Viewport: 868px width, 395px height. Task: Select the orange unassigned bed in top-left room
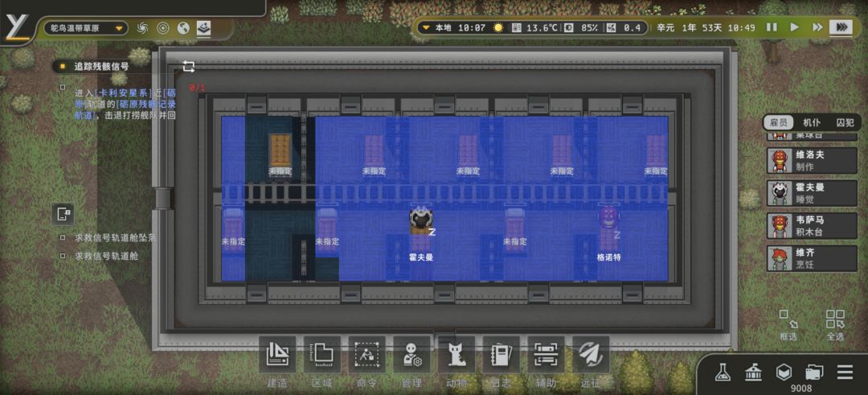(280, 150)
